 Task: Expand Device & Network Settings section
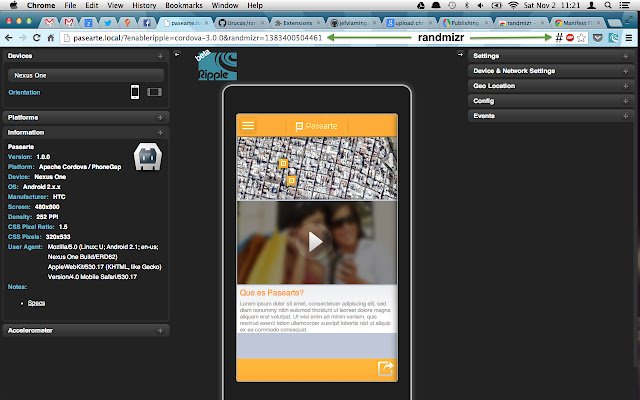pyautogui.click(x=551, y=71)
